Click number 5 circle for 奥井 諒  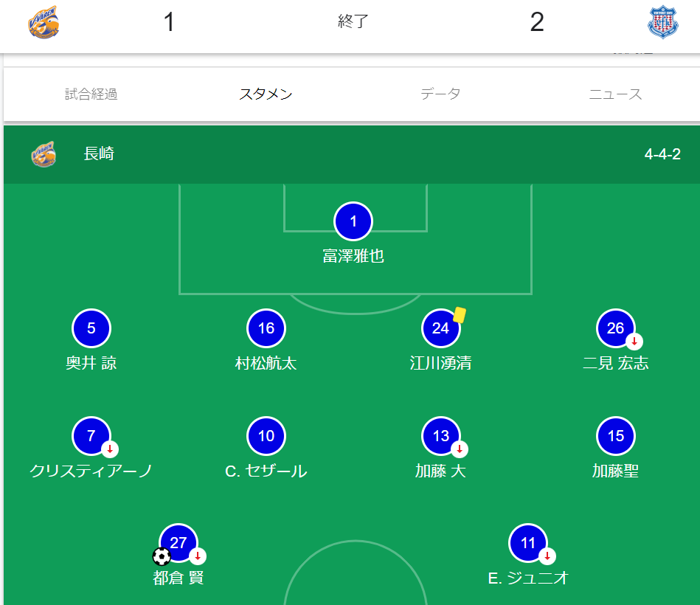tap(91, 328)
